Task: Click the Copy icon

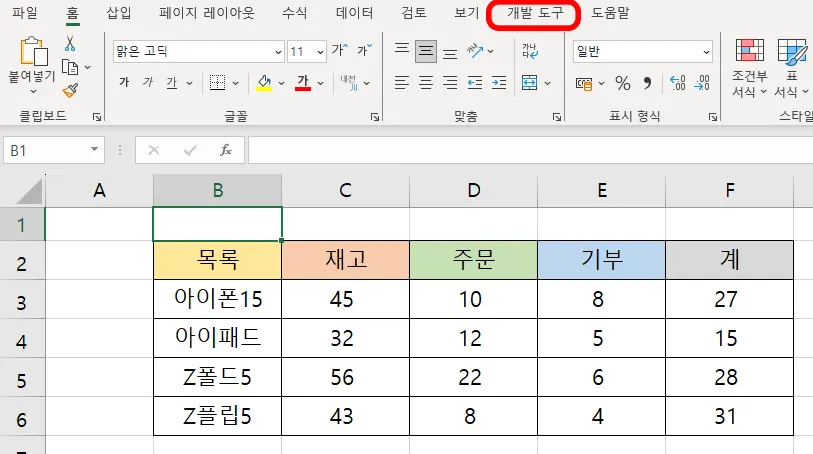Action: tap(70, 67)
